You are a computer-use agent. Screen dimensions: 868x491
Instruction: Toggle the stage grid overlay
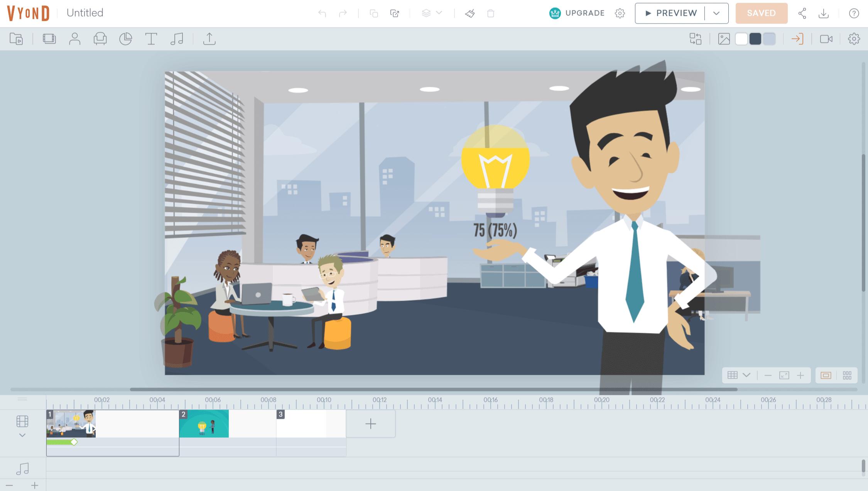click(732, 376)
